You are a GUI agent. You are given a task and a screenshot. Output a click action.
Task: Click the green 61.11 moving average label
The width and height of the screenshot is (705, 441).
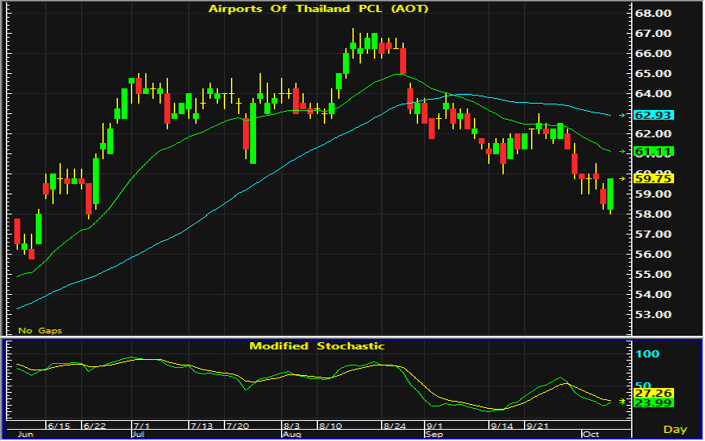point(654,152)
